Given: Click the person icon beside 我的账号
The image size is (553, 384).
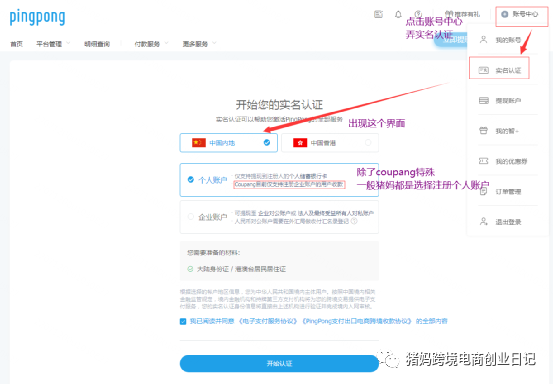Looking at the screenshot, I should point(484,40).
